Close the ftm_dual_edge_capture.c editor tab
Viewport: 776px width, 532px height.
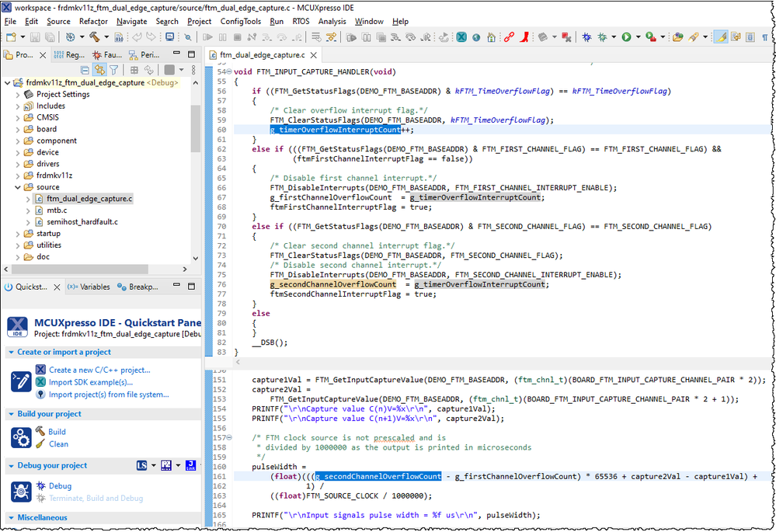(x=313, y=55)
